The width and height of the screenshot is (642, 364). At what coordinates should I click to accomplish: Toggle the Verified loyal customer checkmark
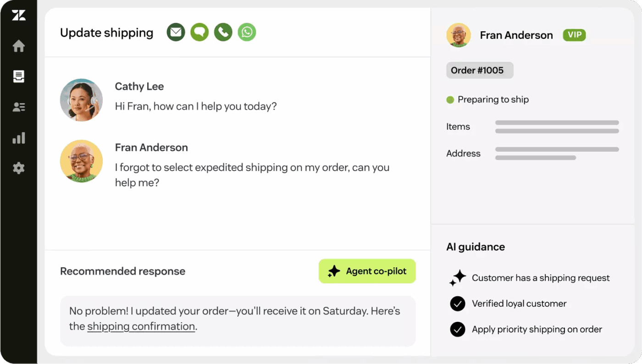[x=457, y=303]
